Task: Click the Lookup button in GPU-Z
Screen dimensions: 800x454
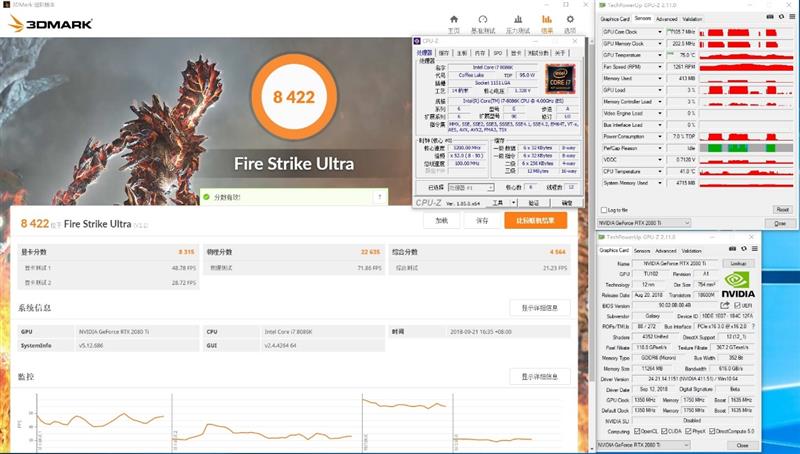Action: click(738, 263)
